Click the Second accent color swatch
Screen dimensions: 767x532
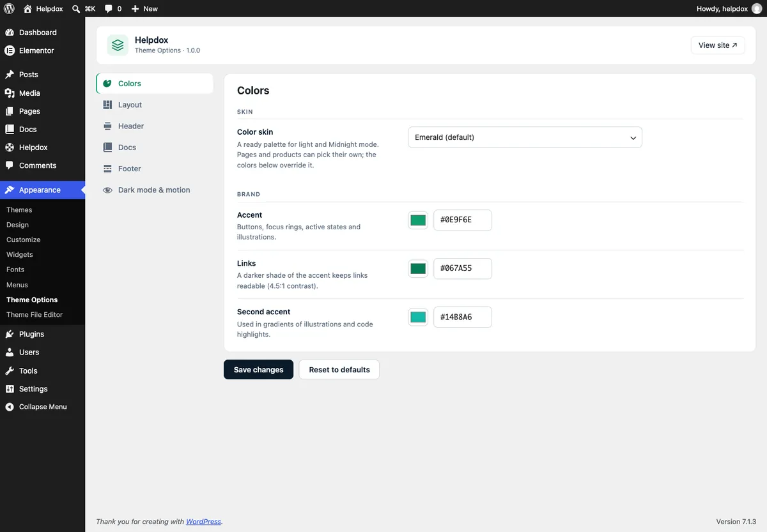click(x=418, y=317)
